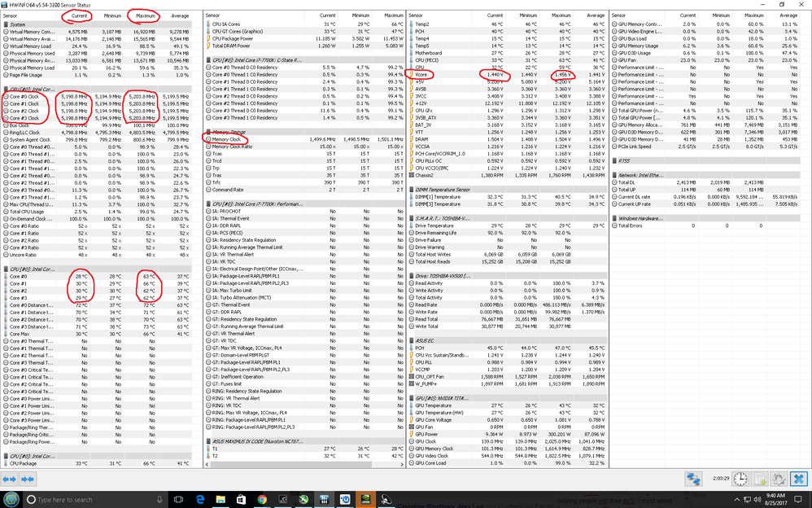Launch Microsoft Edge from the taskbar
This screenshot has height=508, width=812.
tap(200, 500)
